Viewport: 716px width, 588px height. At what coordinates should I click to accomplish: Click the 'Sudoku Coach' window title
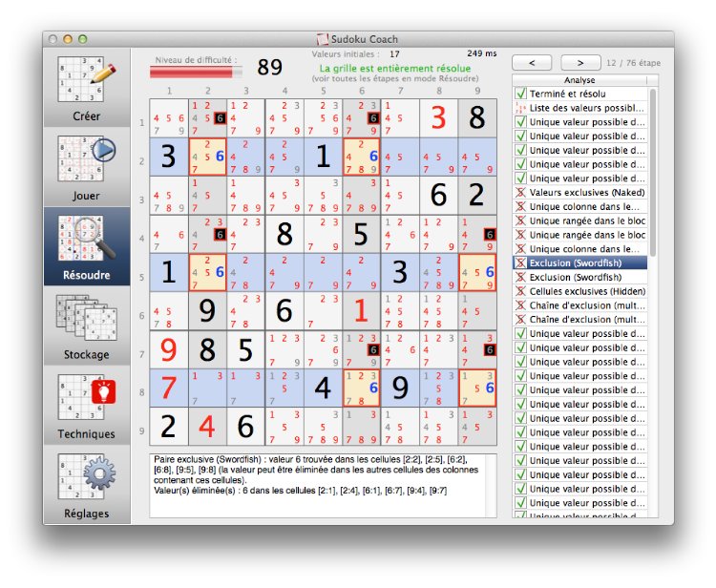(x=365, y=39)
